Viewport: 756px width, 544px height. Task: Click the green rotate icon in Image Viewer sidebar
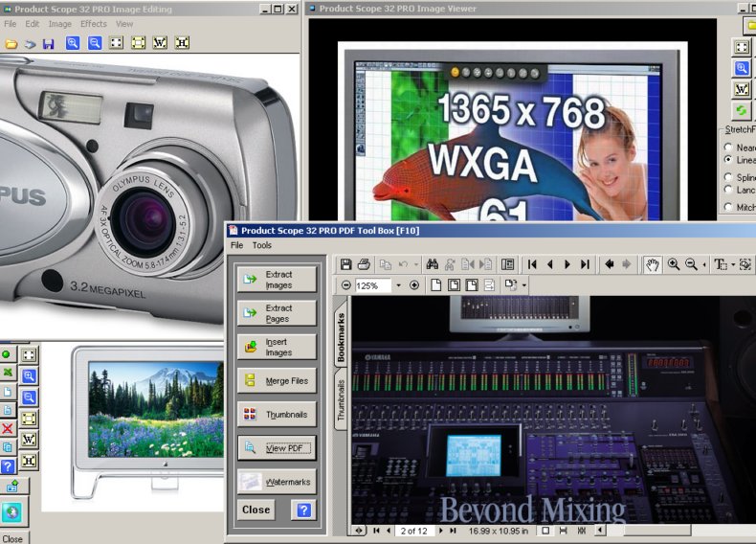pos(742,110)
